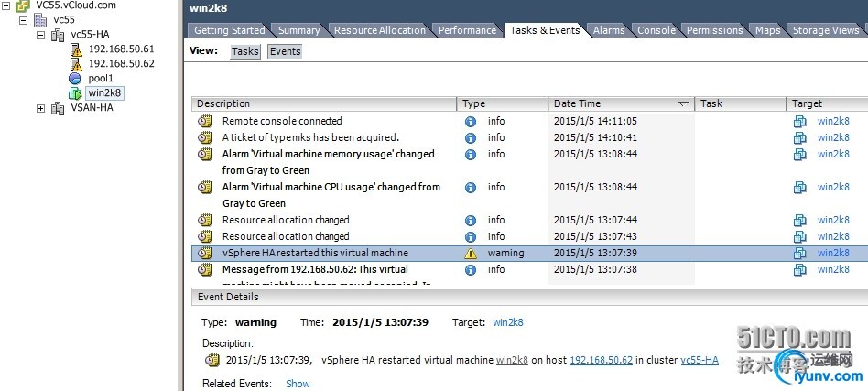Click the resource pool icon for pool1
868x391 pixels.
click(75, 79)
